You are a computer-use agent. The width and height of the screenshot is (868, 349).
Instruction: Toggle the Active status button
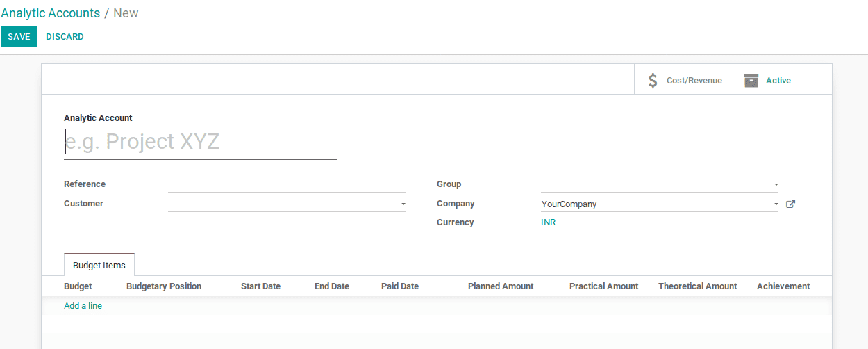(x=782, y=80)
